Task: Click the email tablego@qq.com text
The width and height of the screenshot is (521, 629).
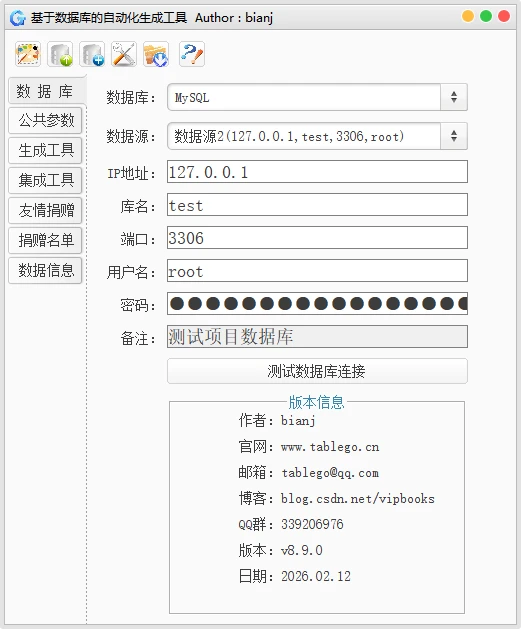Action: point(330,473)
